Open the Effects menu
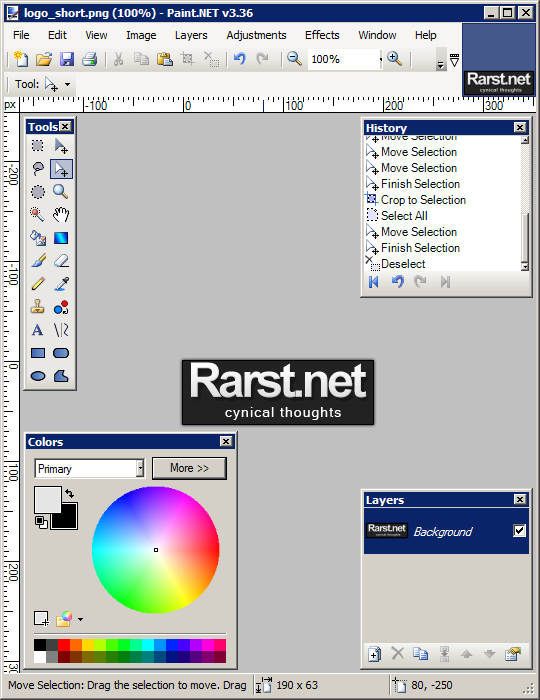This screenshot has height=700, width=540. click(322, 35)
